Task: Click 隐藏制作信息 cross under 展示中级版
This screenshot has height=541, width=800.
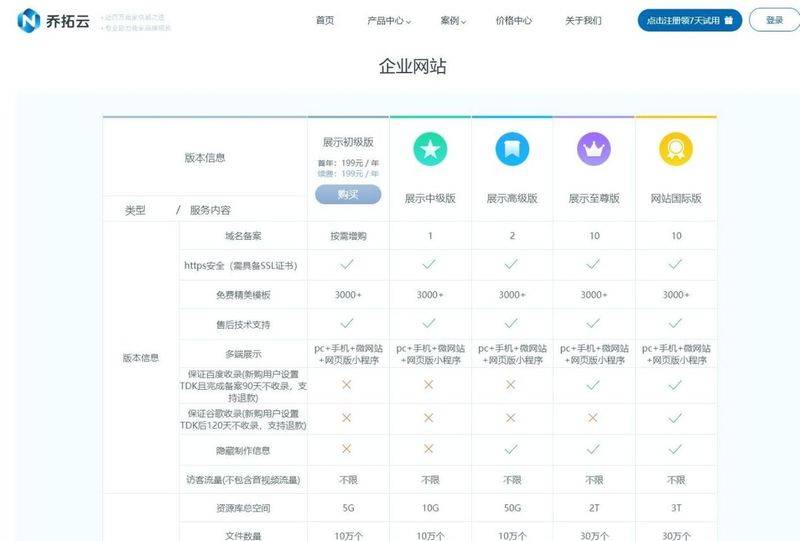Action: click(429, 449)
